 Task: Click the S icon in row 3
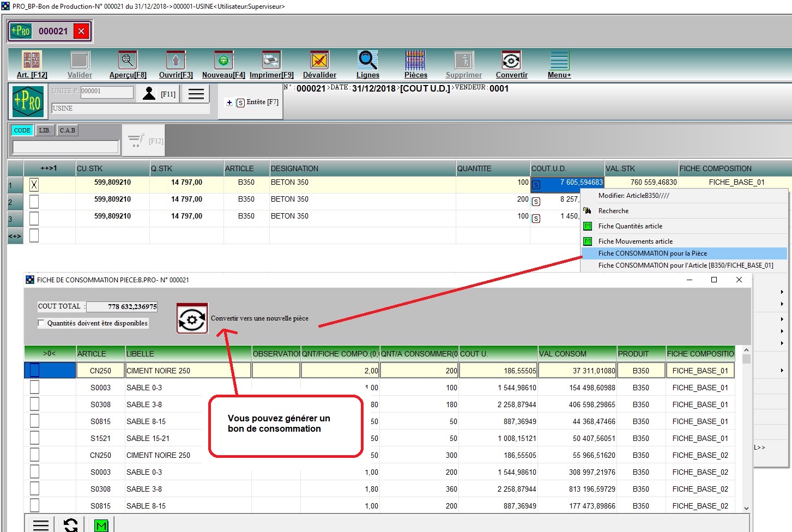pos(536,219)
